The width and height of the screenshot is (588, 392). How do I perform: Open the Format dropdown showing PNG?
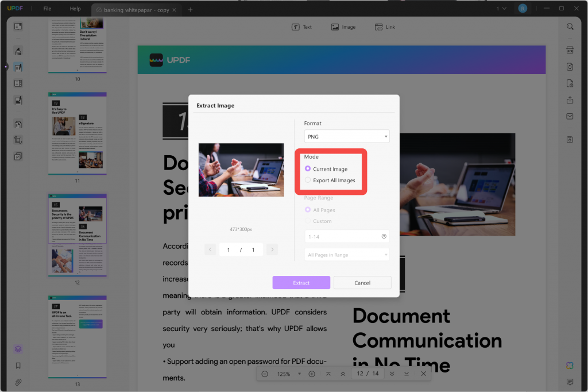[x=346, y=136]
